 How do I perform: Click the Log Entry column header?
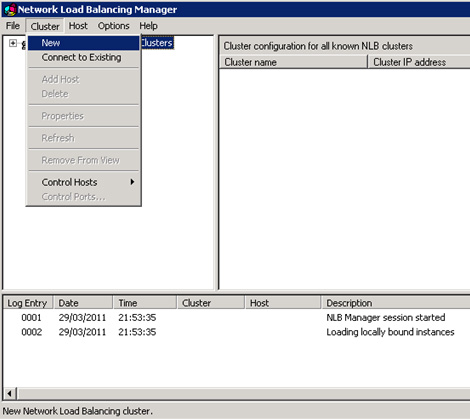click(x=28, y=303)
